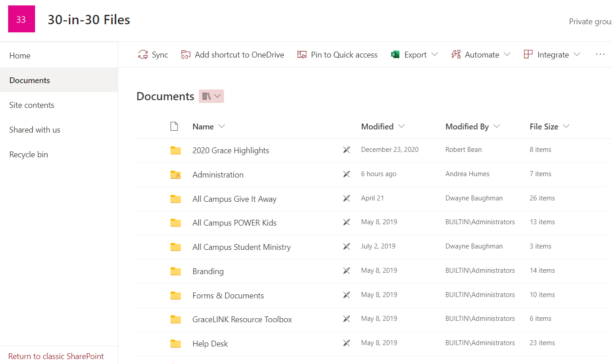Click the file type column header icon
Image resolution: width=612 pixels, height=364 pixels.
(x=174, y=126)
